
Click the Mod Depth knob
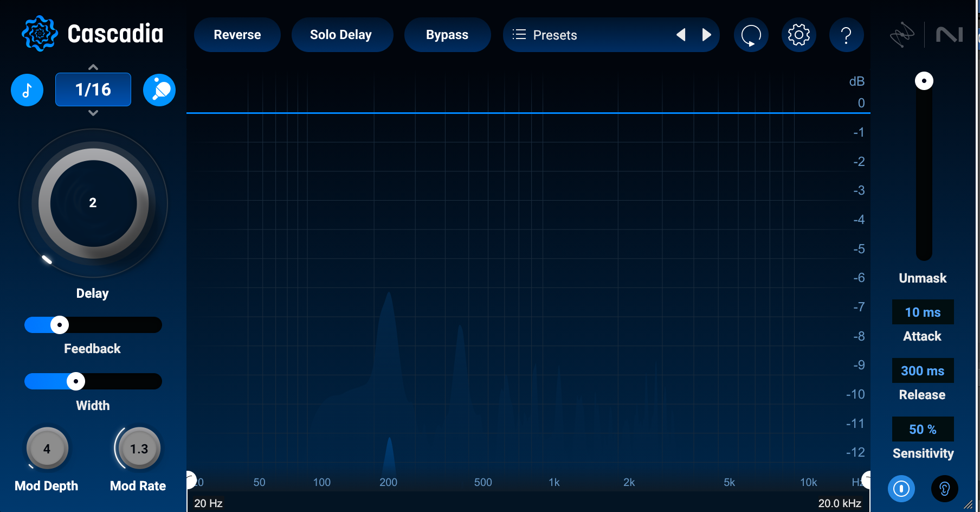(47, 449)
